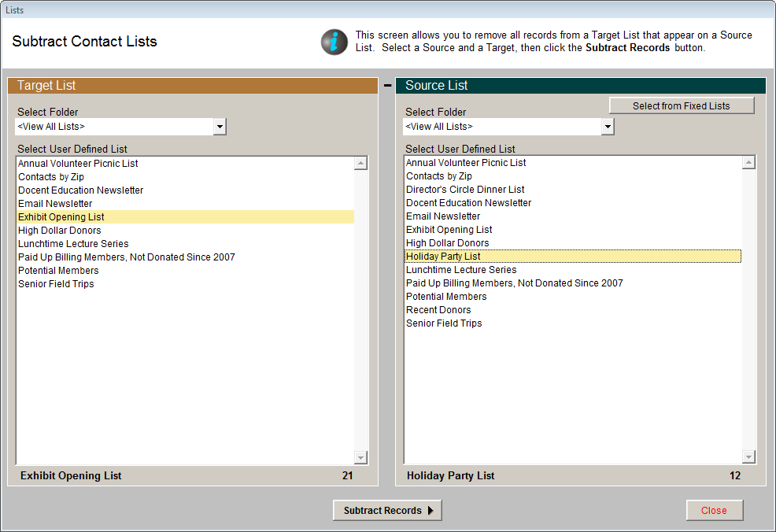Click the up scroll arrow on Target List
The height and width of the screenshot is (532, 776).
[360, 162]
